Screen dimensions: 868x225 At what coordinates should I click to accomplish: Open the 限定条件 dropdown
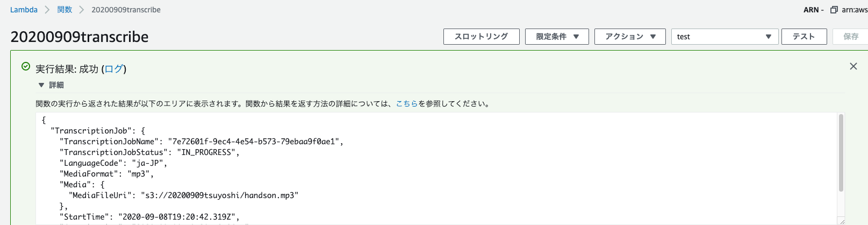click(x=557, y=37)
